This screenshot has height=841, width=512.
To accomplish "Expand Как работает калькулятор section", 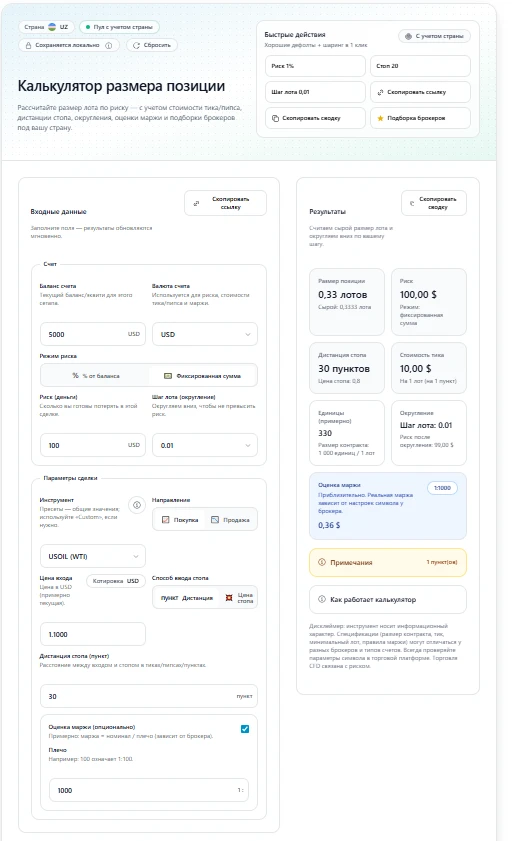I will click(388, 599).
